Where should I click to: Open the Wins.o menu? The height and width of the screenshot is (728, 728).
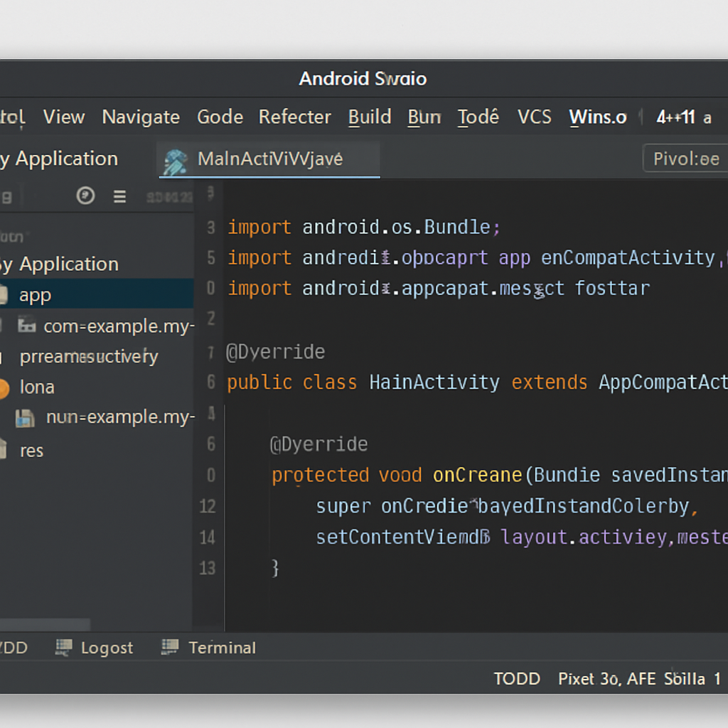(x=598, y=117)
